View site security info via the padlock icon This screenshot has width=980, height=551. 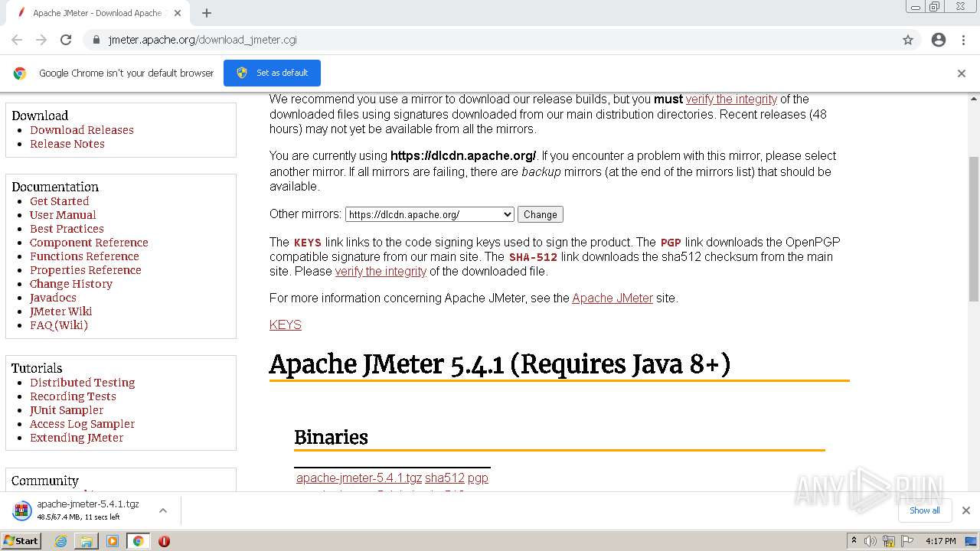point(96,40)
